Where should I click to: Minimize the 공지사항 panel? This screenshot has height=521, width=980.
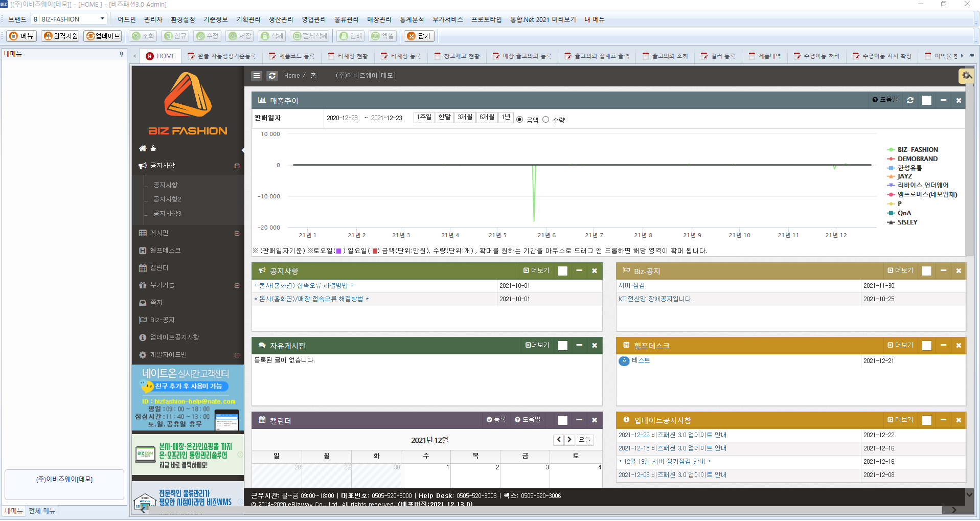(x=579, y=270)
